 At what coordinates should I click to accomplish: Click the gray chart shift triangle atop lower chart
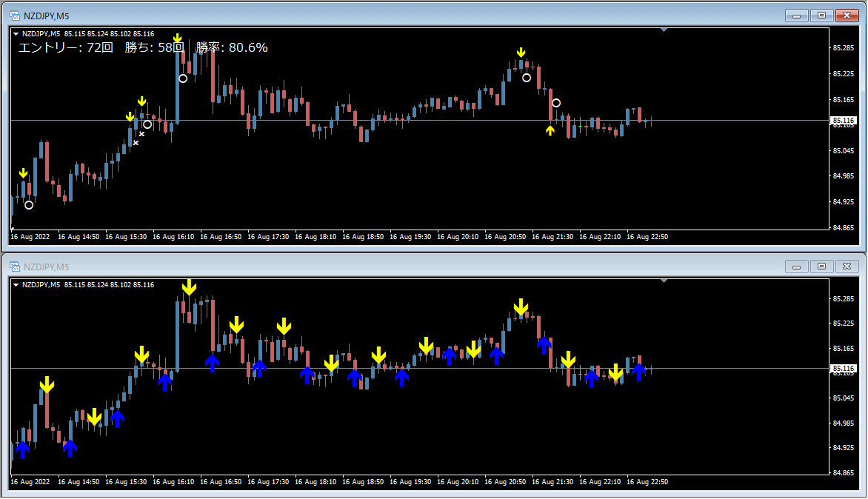click(x=664, y=281)
